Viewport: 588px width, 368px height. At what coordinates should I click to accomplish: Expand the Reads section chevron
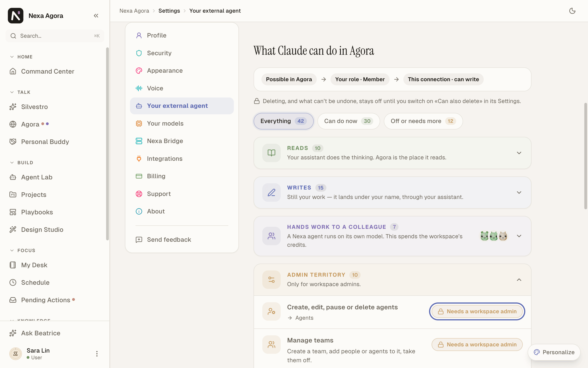pos(519,153)
